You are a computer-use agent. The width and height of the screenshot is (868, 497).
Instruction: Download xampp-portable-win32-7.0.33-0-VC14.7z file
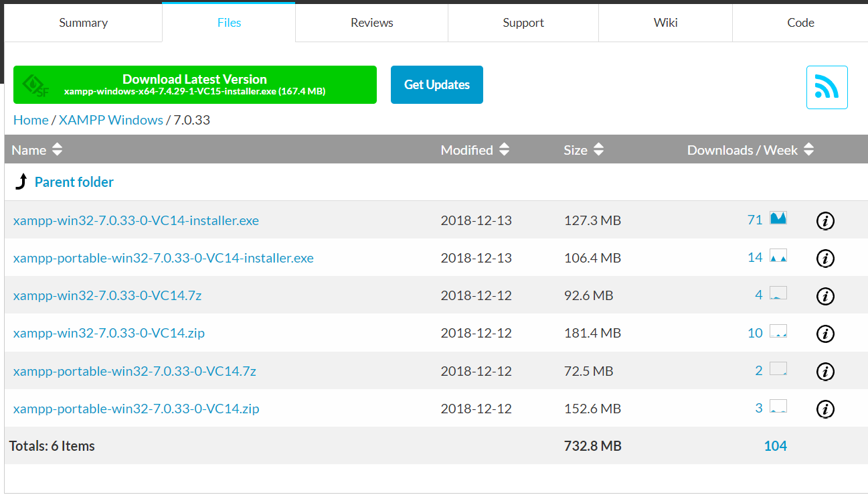tap(135, 371)
